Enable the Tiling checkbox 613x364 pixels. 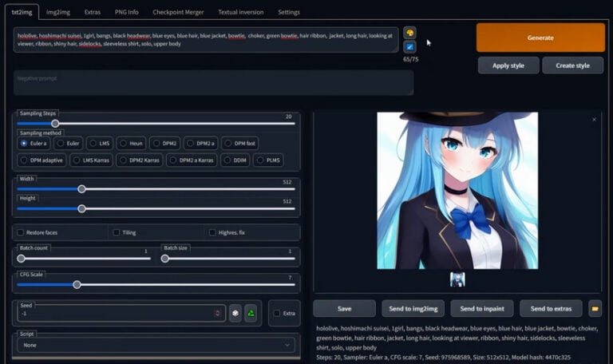(x=116, y=232)
